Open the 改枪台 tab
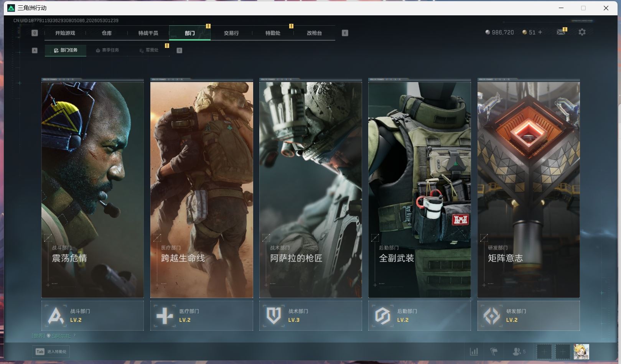Viewport: 621px width, 364px height. (314, 33)
